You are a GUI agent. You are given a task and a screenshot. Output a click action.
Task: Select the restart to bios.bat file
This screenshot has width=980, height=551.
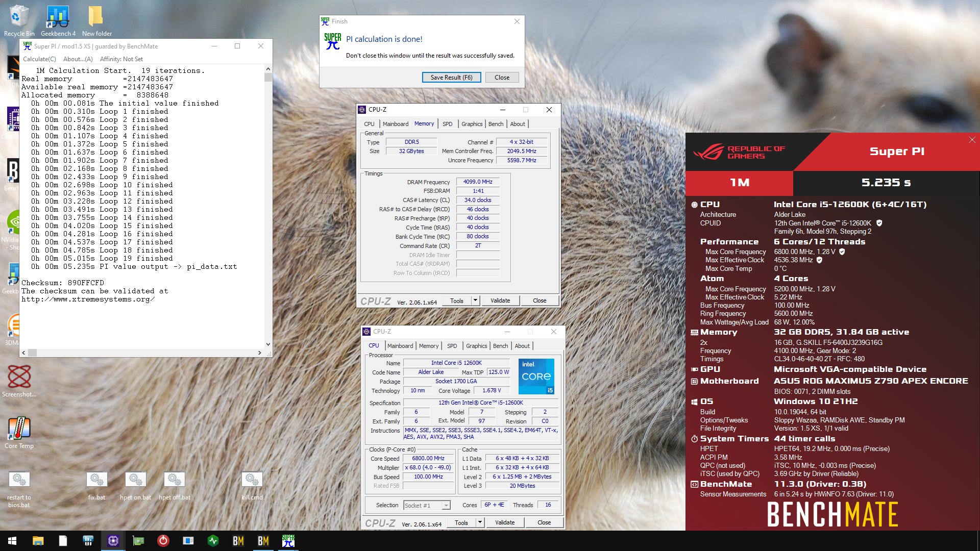[19, 489]
